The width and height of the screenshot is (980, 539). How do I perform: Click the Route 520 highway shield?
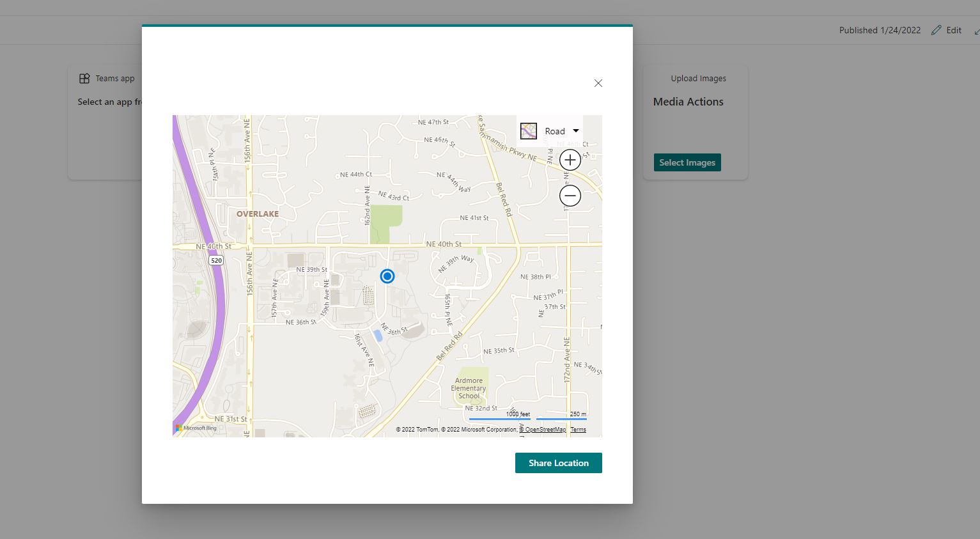pyautogui.click(x=216, y=260)
